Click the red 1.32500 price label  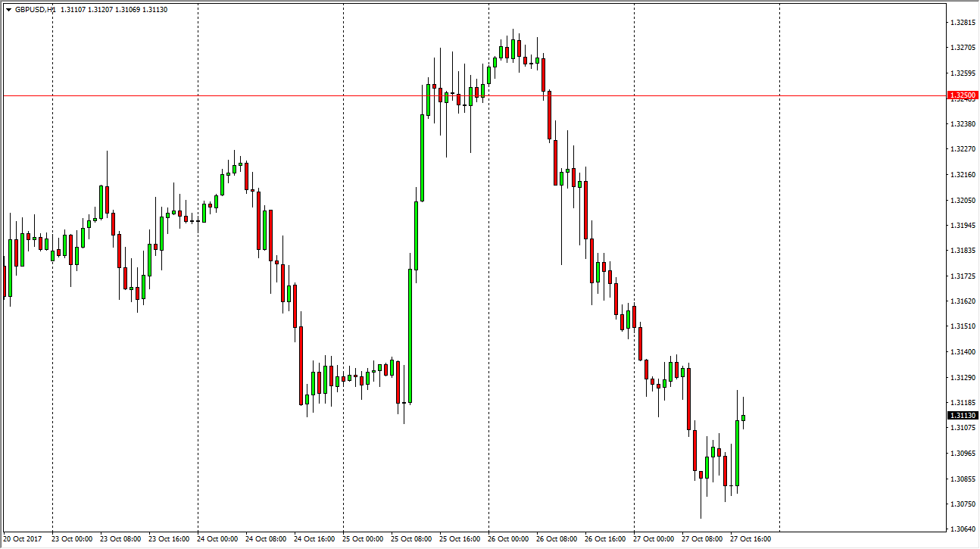pyautogui.click(x=963, y=95)
